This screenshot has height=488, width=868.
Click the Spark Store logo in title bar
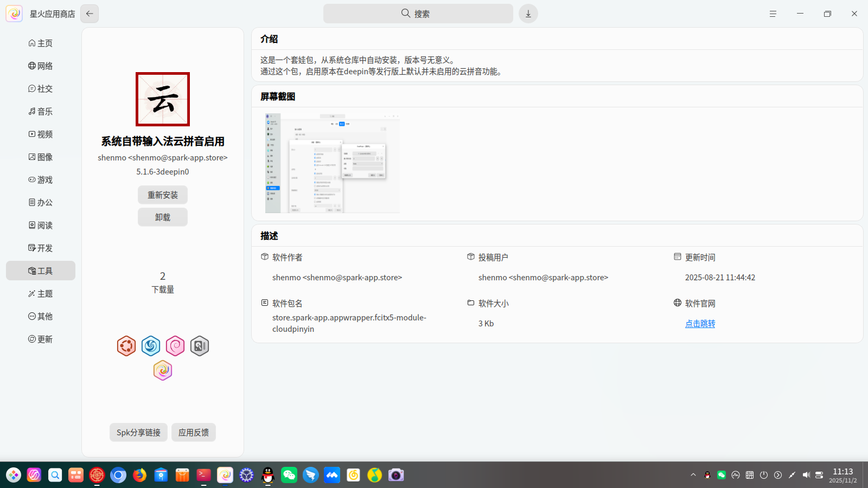click(x=14, y=14)
